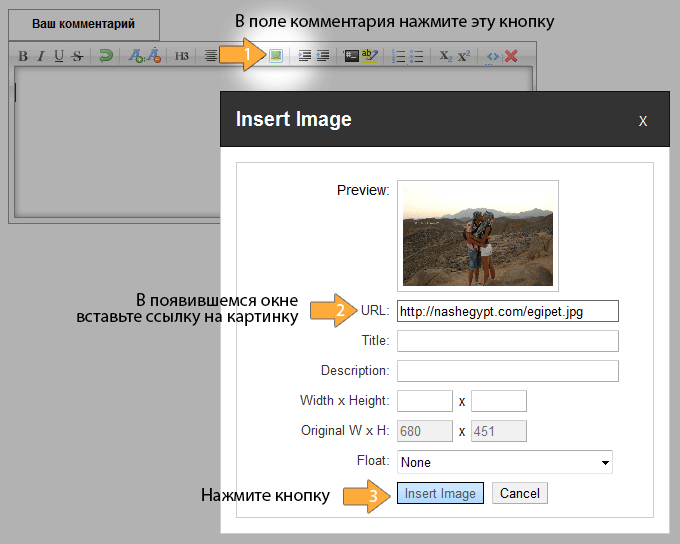Click the URL input field
This screenshot has height=544, width=680.
[x=507, y=311]
